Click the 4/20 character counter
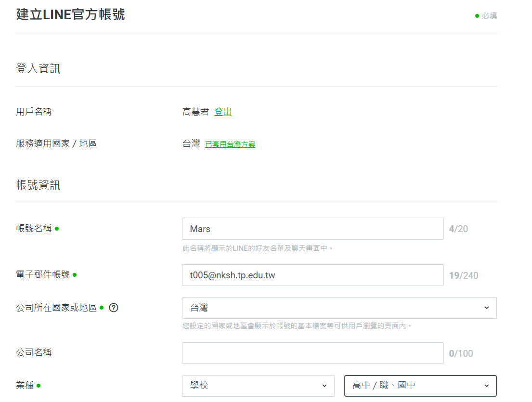This screenshot has height=402, width=532. [x=458, y=229]
